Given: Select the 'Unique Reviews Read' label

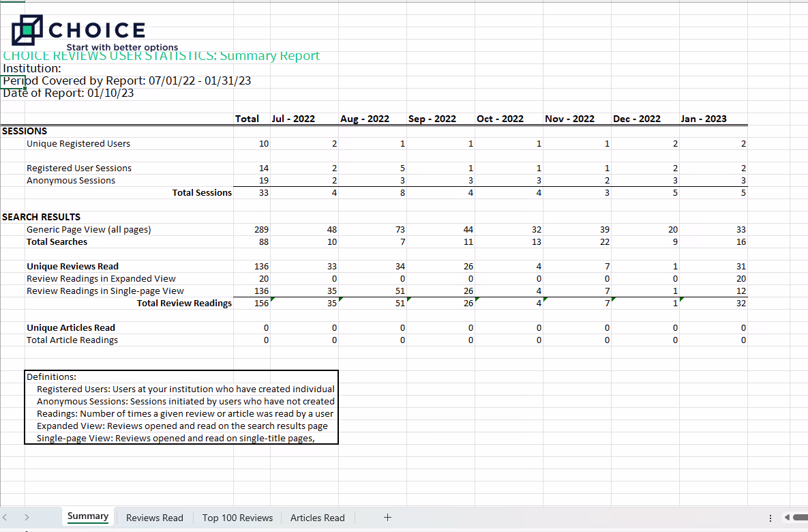Looking at the screenshot, I should (73, 267).
